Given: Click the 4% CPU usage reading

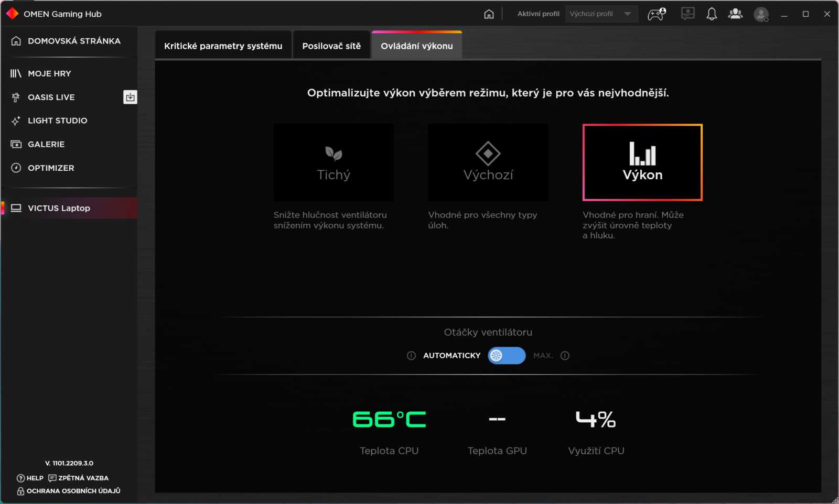Looking at the screenshot, I should coord(596,419).
